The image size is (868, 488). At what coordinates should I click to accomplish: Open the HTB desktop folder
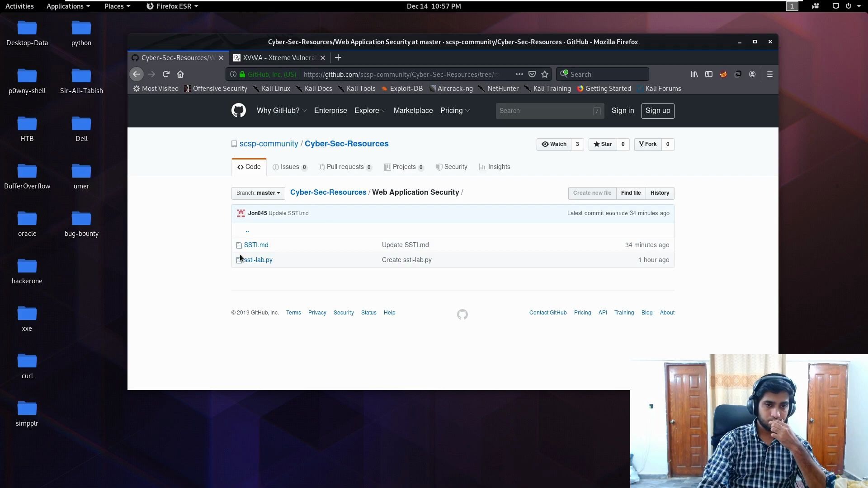click(x=27, y=129)
